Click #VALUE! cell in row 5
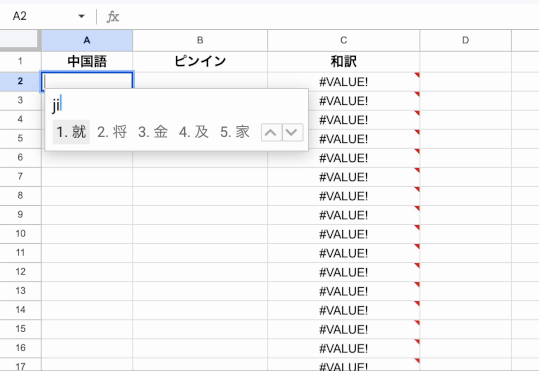Image resolution: width=539 pixels, height=371 pixels. pyautogui.click(x=343, y=139)
